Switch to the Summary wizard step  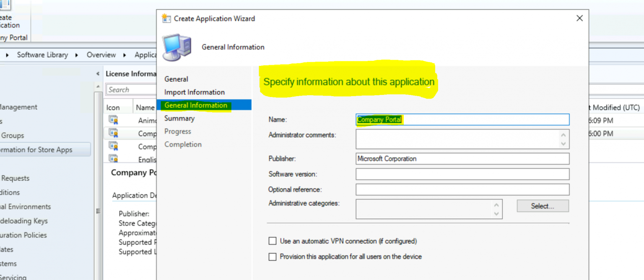(x=179, y=118)
